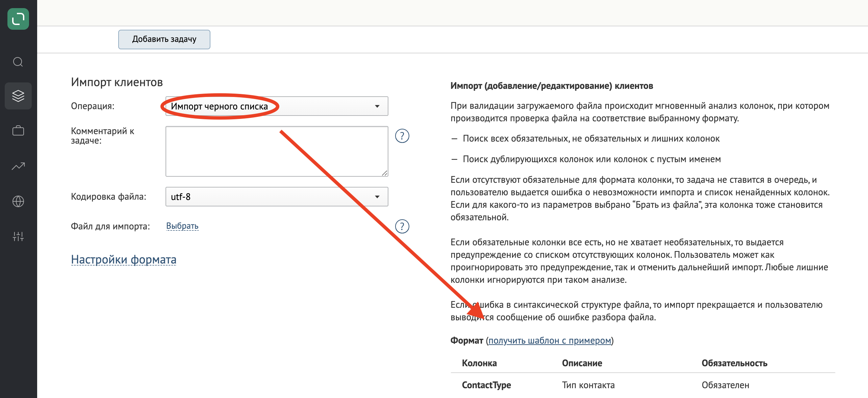Click the Комментарий к задаче label

[x=103, y=136]
